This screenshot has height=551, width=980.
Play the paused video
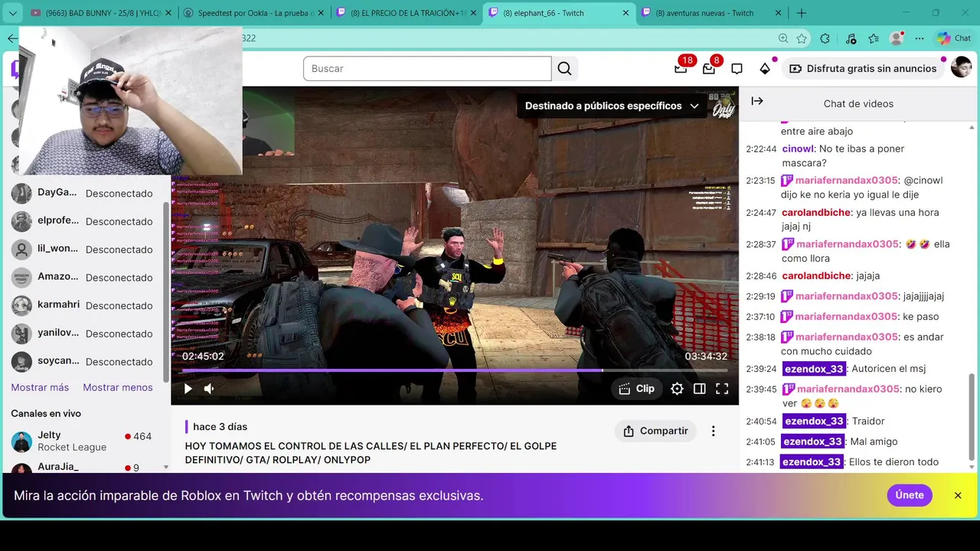pyautogui.click(x=188, y=389)
